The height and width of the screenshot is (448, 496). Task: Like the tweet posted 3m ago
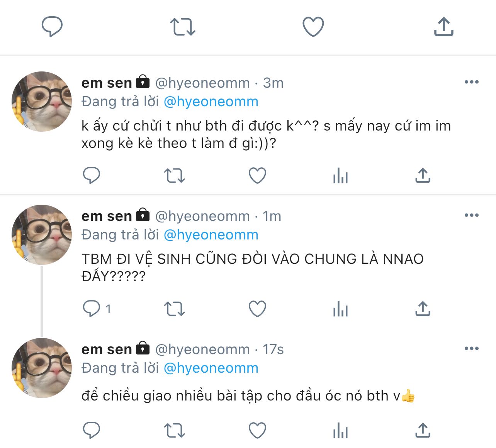tap(257, 176)
